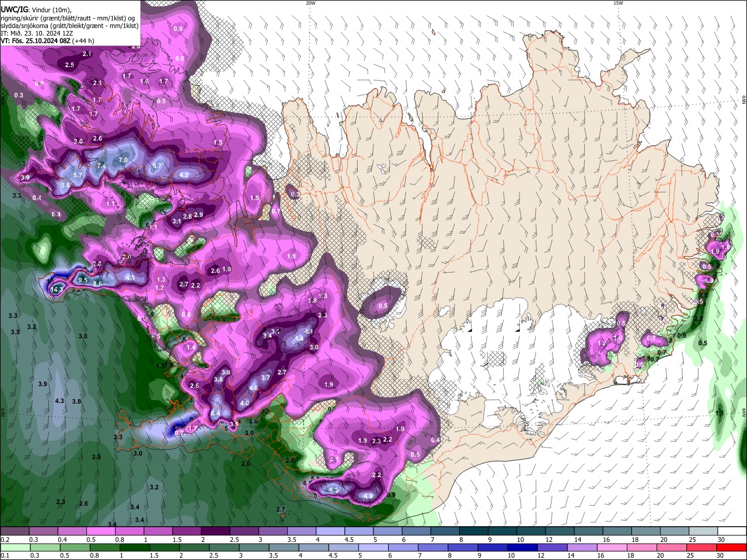
Task: Click the '66N' latitude label
Action: (744, 101)
